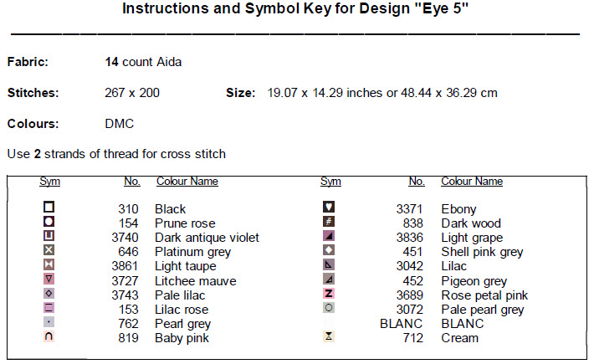Click the Colour Name header above Black
Screen dimensions: 594x364
click(187, 182)
